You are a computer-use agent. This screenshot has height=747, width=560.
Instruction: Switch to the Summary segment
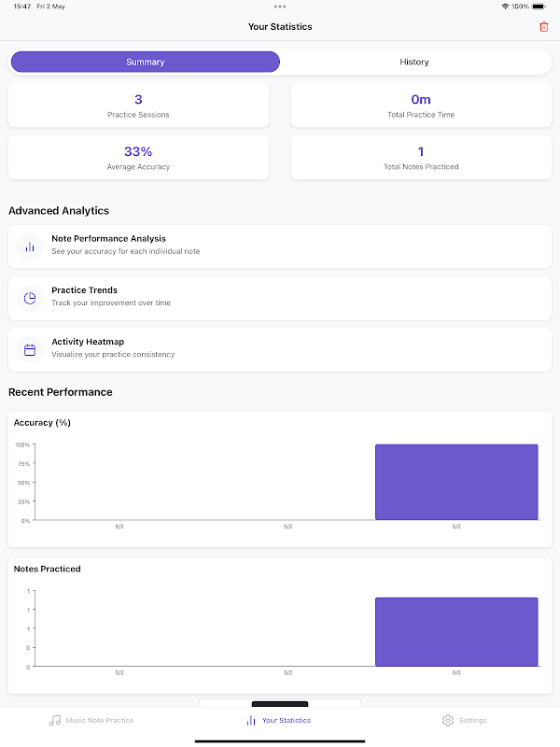click(145, 62)
